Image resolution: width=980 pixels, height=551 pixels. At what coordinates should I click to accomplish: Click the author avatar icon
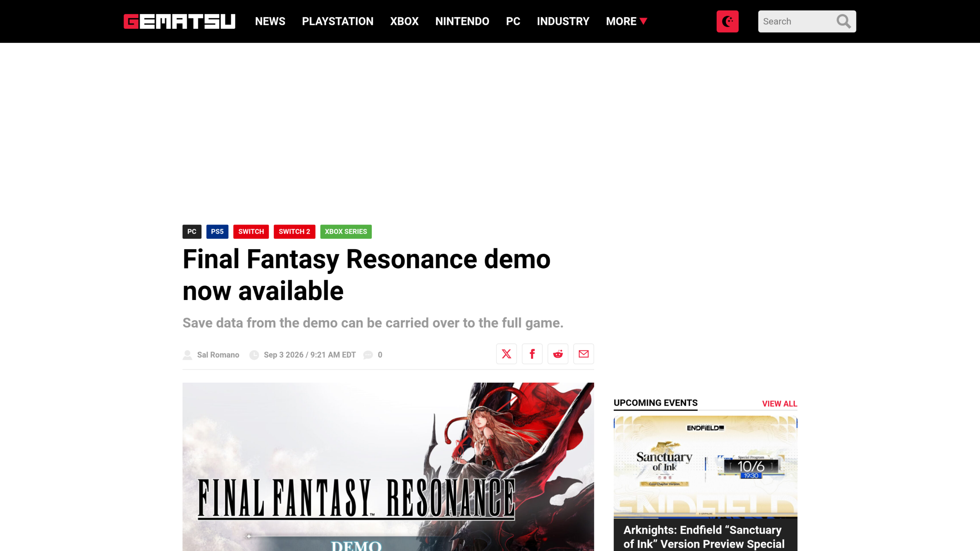tap(187, 355)
